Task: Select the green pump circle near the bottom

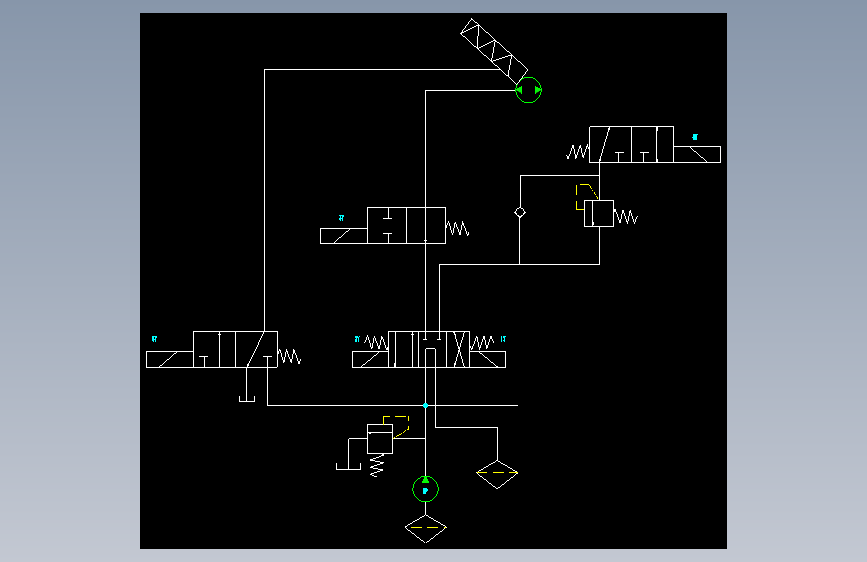Action: 425,489
